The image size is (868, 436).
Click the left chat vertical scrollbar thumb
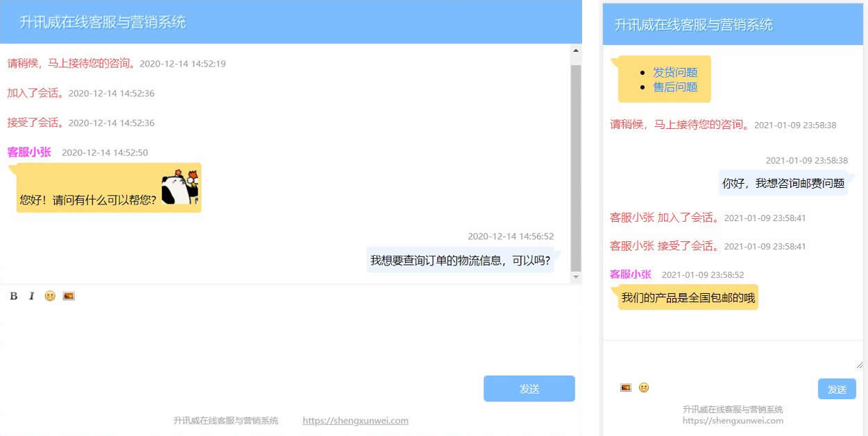(576, 168)
